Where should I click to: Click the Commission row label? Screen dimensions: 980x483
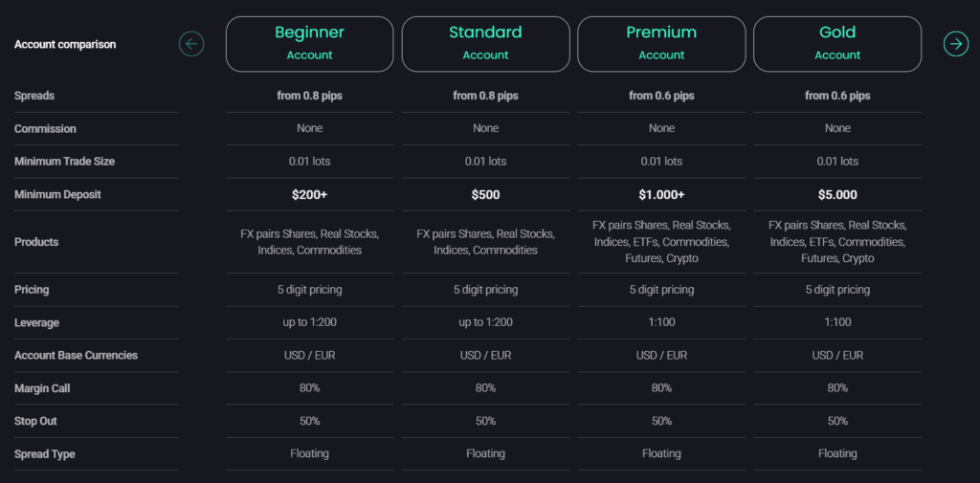pos(45,128)
